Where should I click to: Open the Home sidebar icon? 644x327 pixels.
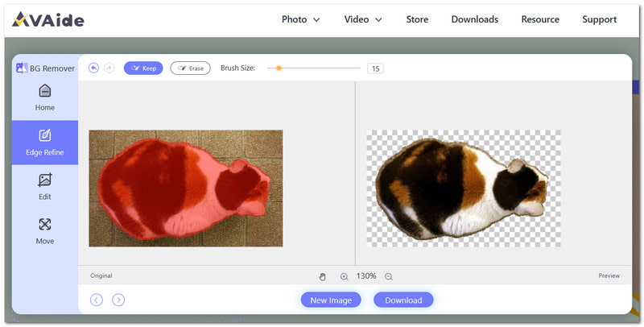coord(45,97)
